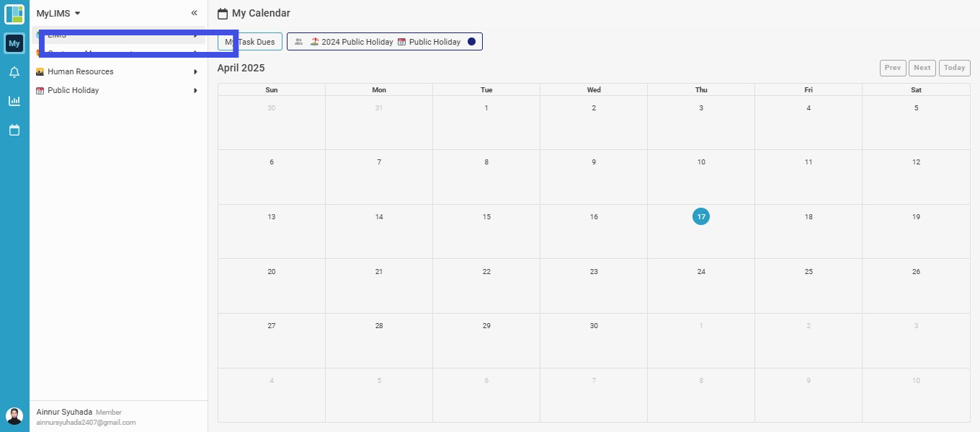Click the greyed date 31 under Mon
Screen dimensions: 980x432
pyautogui.click(x=379, y=108)
